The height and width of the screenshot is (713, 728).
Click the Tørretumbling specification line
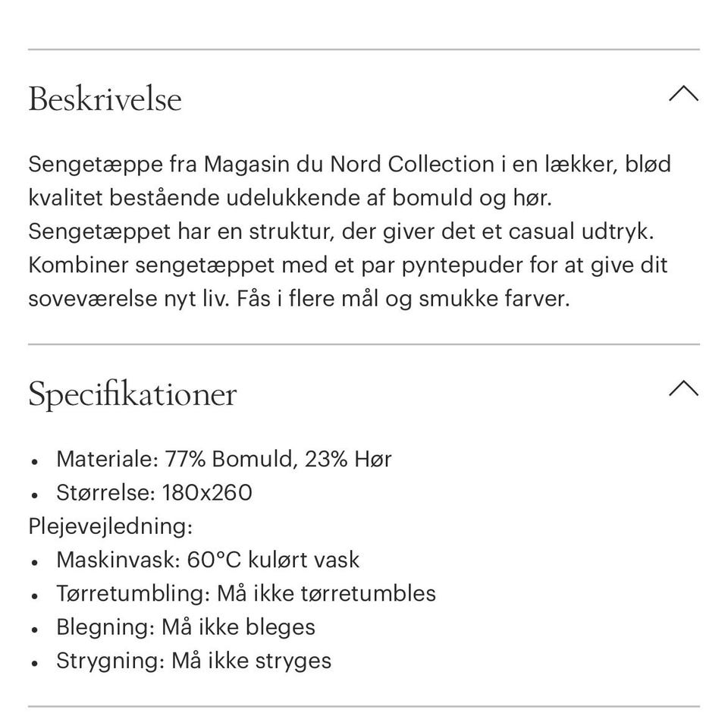247,593
